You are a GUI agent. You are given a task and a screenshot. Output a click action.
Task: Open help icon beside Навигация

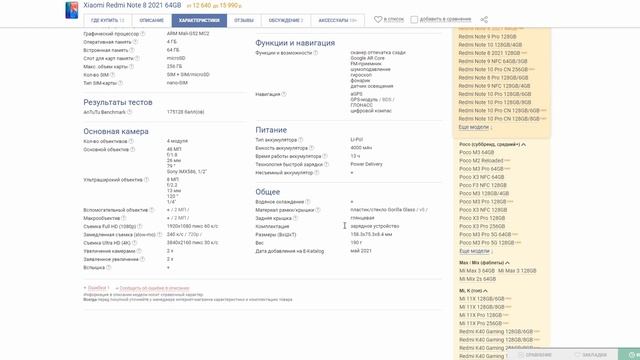pos(284,94)
